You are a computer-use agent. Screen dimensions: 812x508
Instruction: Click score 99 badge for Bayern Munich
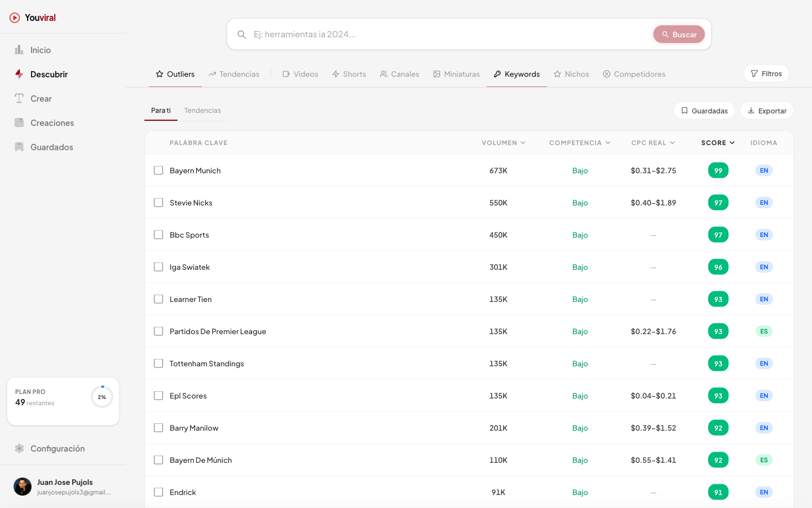pos(718,170)
